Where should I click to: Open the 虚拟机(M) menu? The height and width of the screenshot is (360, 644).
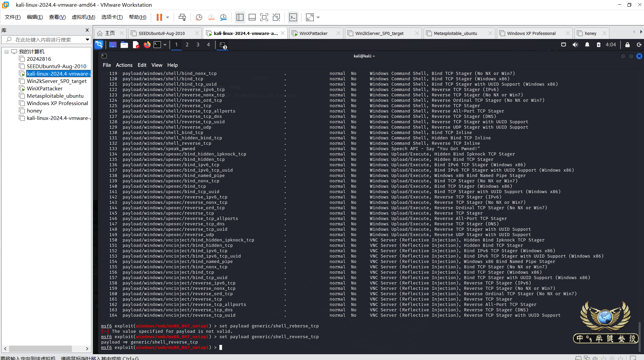coord(83,17)
